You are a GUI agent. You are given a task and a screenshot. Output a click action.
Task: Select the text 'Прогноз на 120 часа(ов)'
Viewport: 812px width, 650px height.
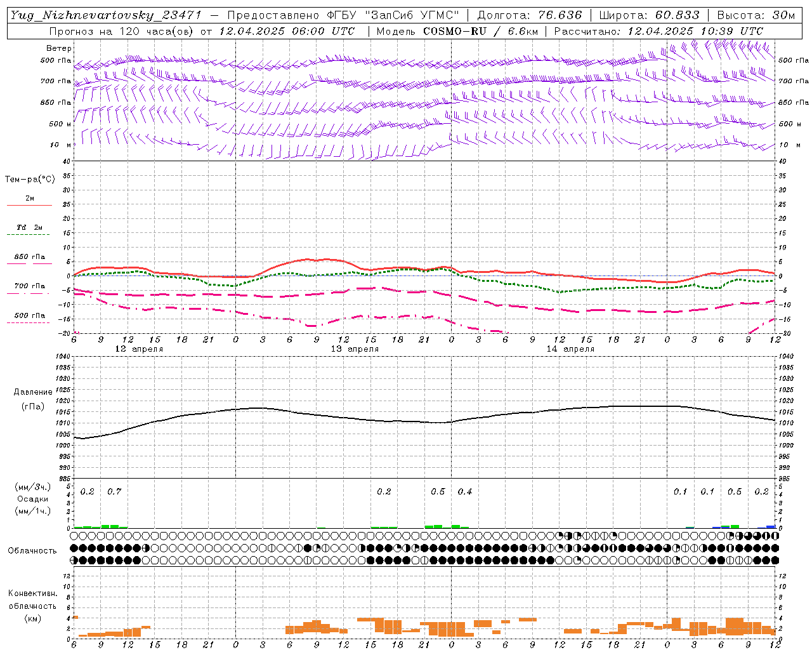point(122,31)
